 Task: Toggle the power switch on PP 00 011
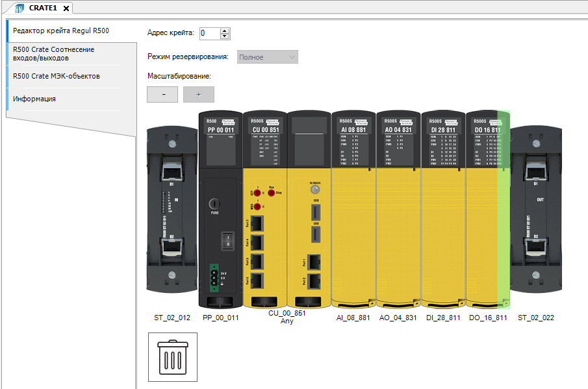coord(227,241)
